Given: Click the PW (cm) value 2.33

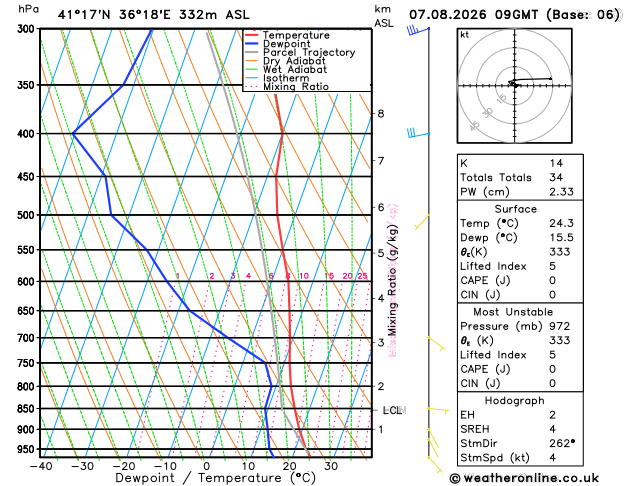Looking at the screenshot, I should pyautogui.click(x=561, y=192).
